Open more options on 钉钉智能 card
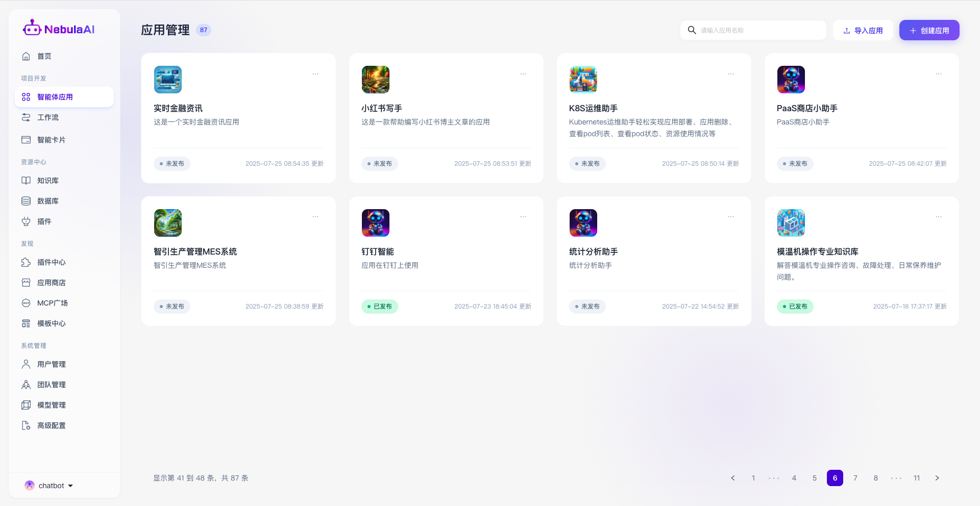This screenshot has height=506, width=980. click(523, 217)
